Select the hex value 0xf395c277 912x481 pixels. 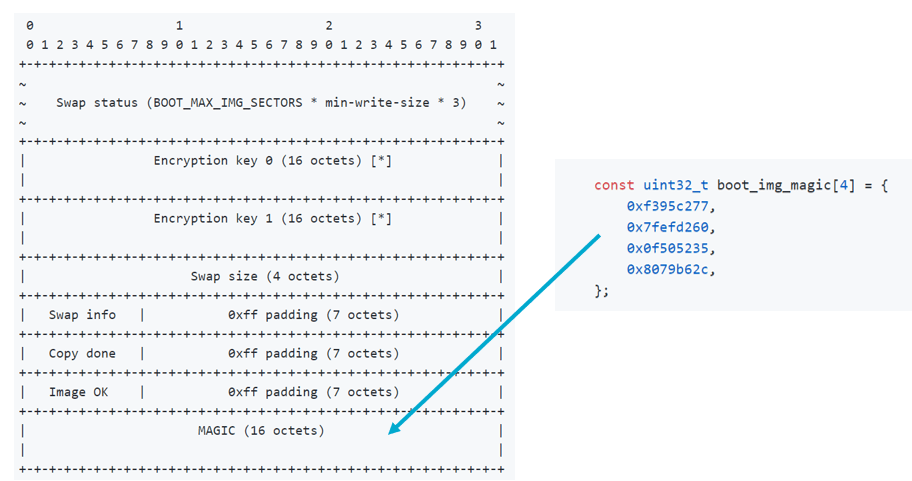tap(668, 206)
